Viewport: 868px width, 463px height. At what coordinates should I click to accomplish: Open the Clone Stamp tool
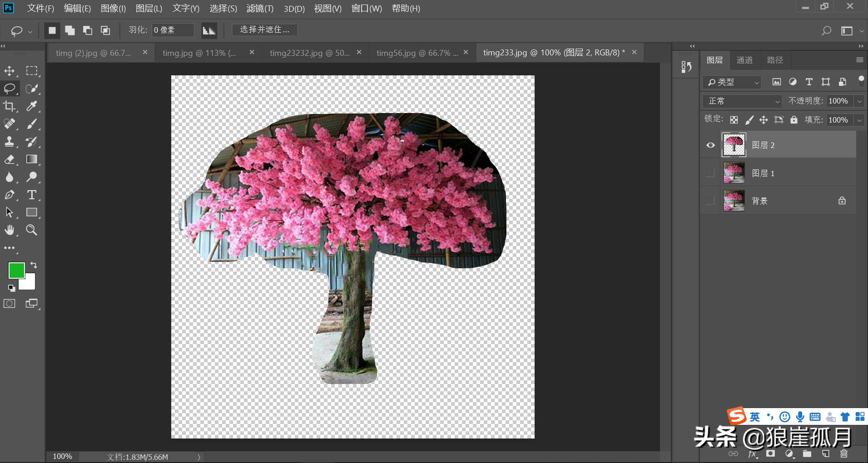10,141
